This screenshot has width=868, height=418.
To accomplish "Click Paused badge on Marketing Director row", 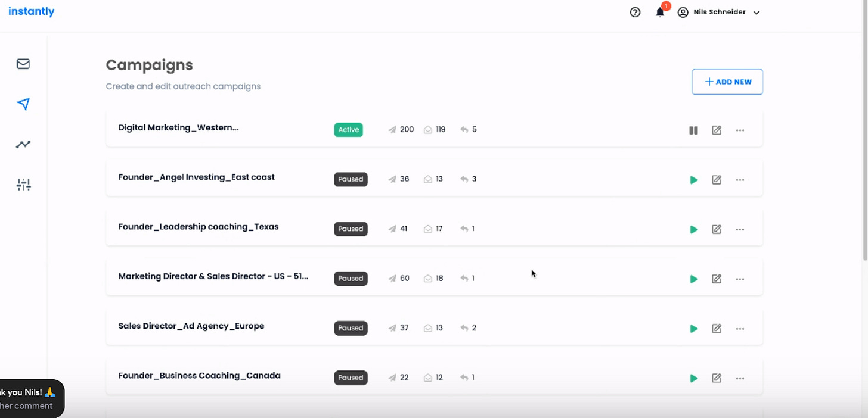I will tap(351, 278).
